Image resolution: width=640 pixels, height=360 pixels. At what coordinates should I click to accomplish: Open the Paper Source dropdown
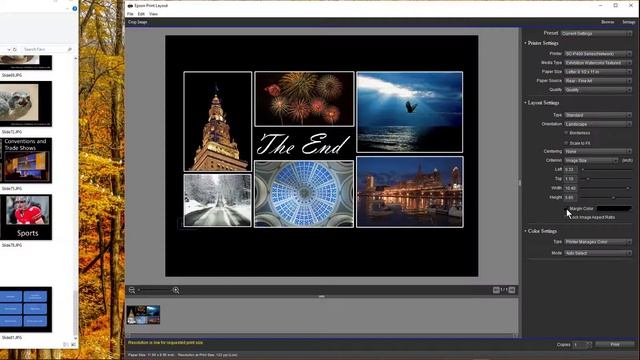pyautogui.click(x=598, y=81)
